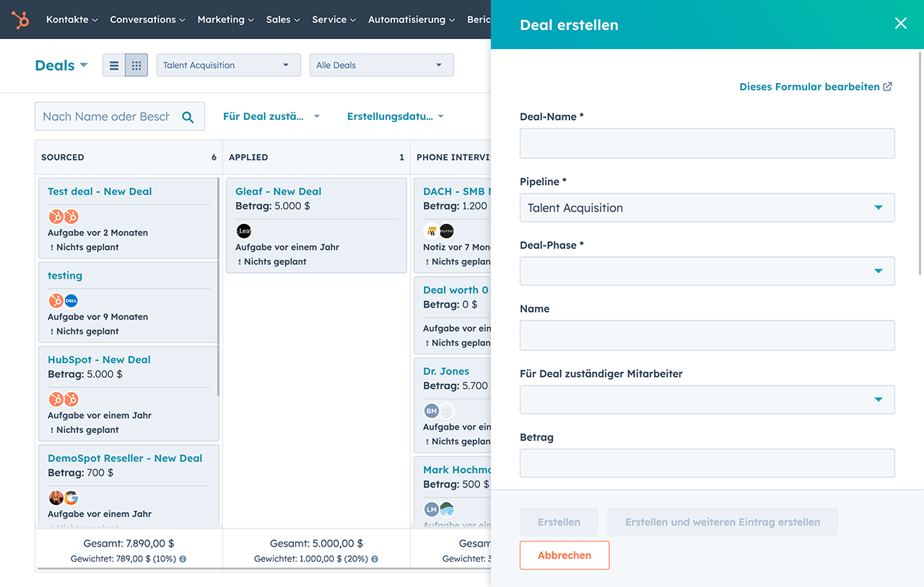
Task: Open Test deal - New Deal card
Action: (x=100, y=191)
